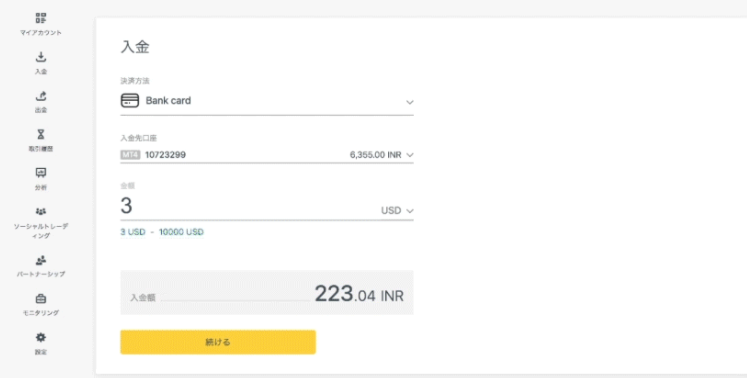Viewport: 747px width, 378px height.
Task: Click the yellow 続ける continue button
Action: [218, 342]
